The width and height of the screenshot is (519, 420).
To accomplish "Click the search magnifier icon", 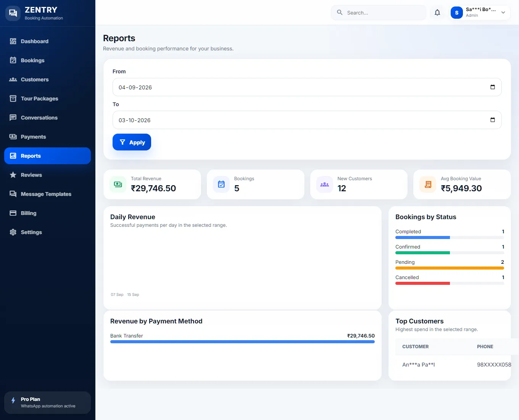I will 340,13.
